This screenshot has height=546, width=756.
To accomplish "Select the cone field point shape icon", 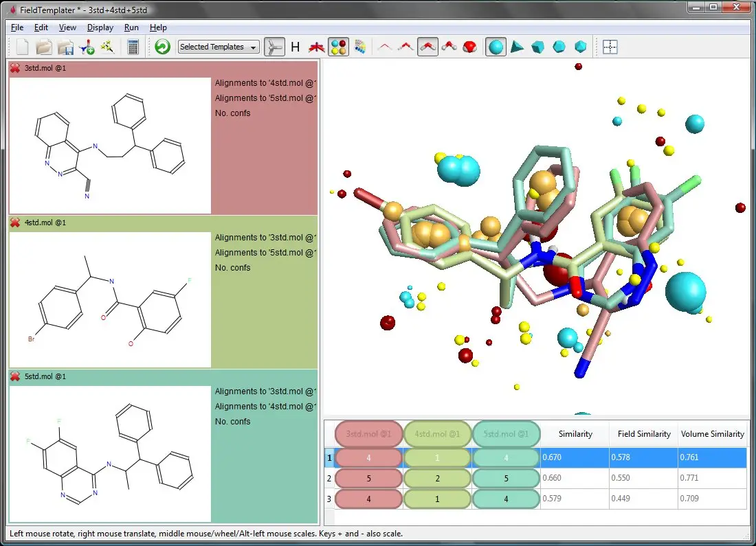I will 517,47.
